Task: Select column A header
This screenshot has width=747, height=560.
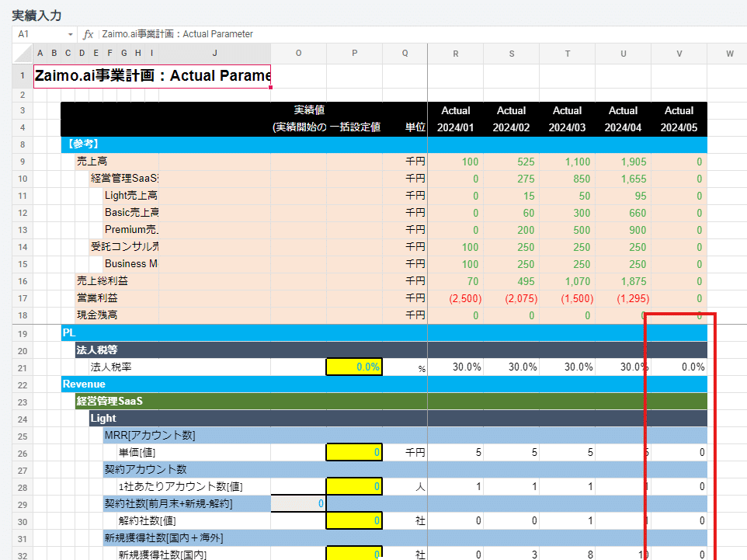Action: tap(40, 54)
